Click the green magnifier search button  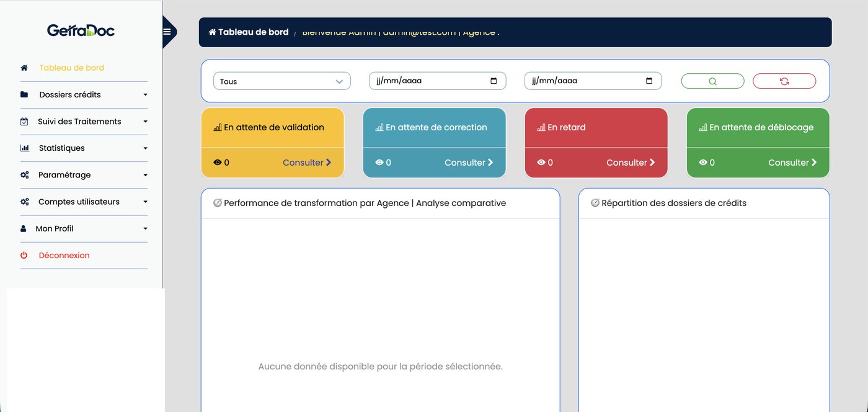712,81
